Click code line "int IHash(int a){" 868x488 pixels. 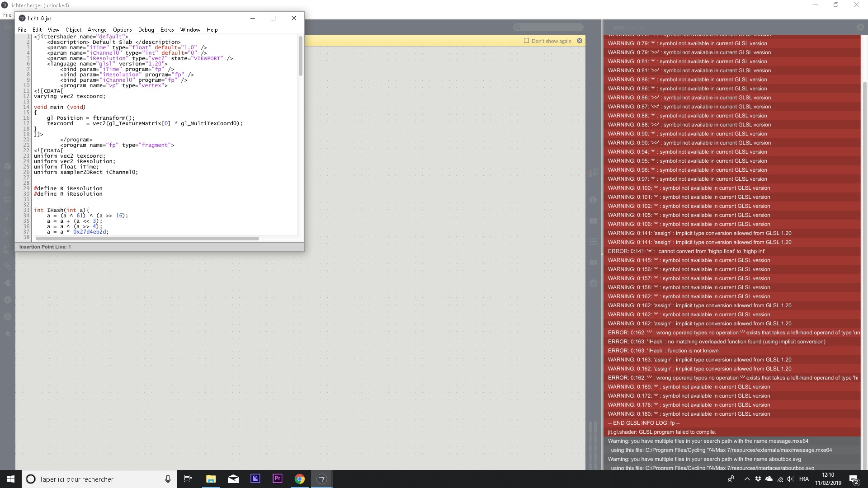[x=61, y=210]
